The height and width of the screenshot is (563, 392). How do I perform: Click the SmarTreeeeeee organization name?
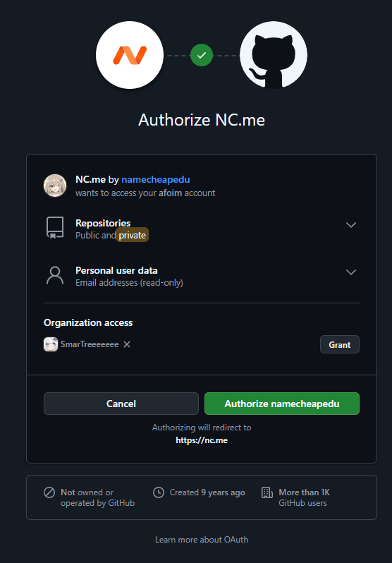pyautogui.click(x=90, y=344)
